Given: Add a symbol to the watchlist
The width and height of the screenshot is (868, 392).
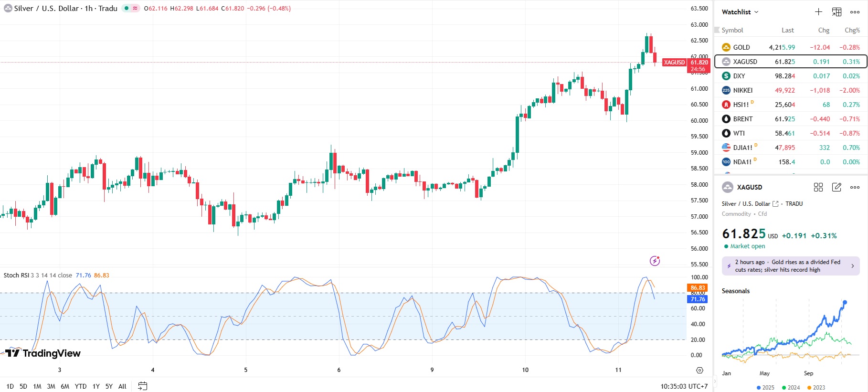Looking at the screenshot, I should [x=818, y=12].
